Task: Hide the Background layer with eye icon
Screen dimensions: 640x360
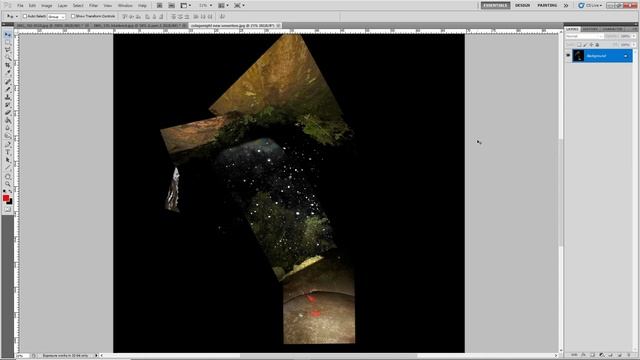Action: coord(568,56)
